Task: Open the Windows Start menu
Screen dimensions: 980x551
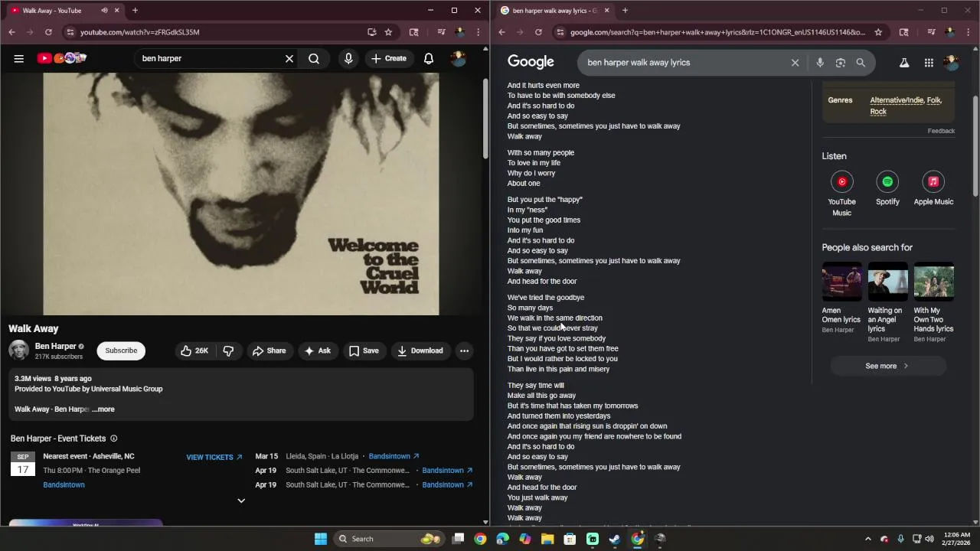Action: (x=321, y=539)
